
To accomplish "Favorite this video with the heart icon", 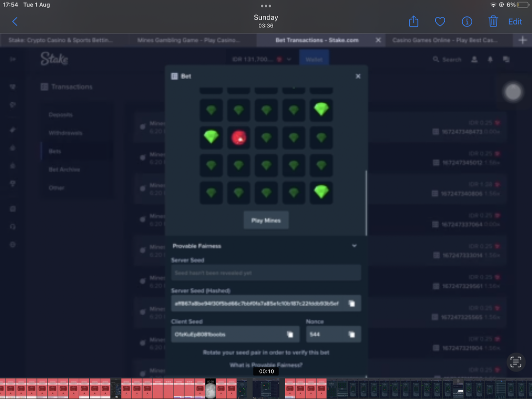I will [x=440, y=22].
